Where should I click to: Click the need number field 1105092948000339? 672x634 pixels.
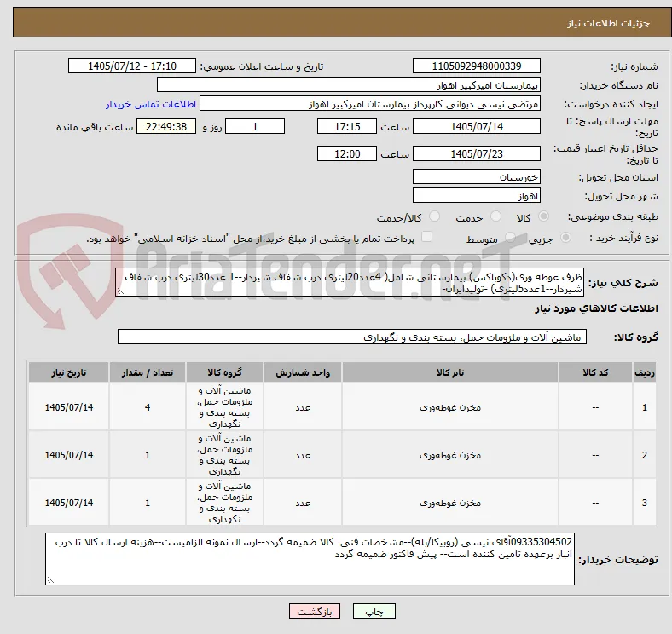point(476,66)
